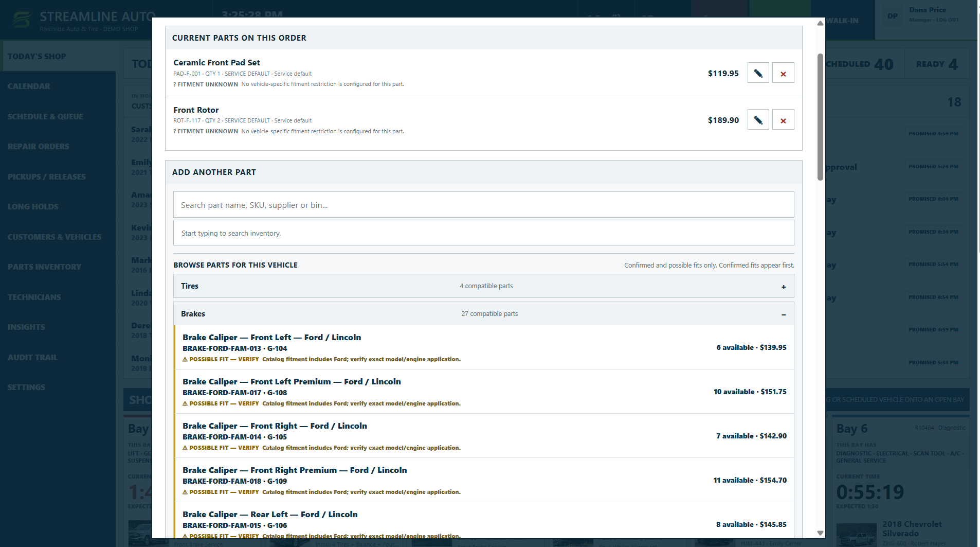This screenshot has width=980, height=547.
Task: Remove Ceramic Front Pad Set from order
Action: 783,73
